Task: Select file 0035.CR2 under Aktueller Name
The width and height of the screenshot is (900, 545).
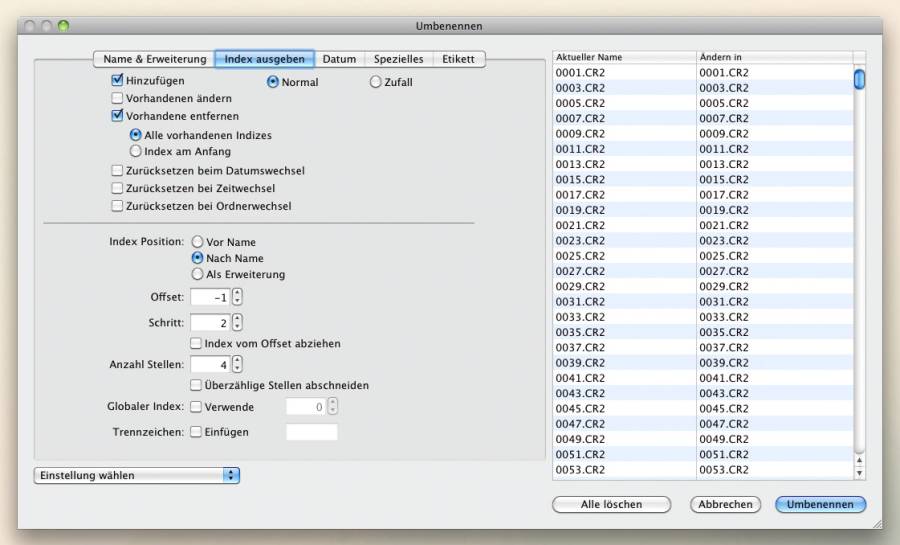Action: 580,332
